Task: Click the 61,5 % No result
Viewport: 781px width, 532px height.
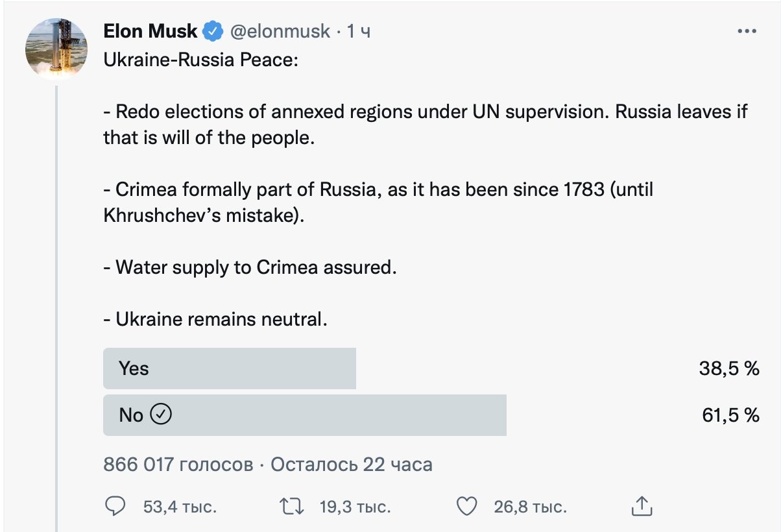Action: (x=730, y=415)
